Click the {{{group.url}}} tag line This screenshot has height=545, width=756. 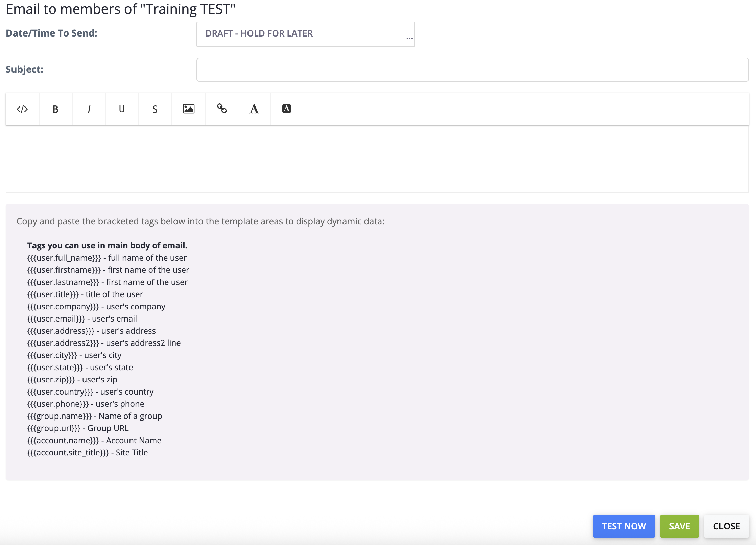point(78,428)
